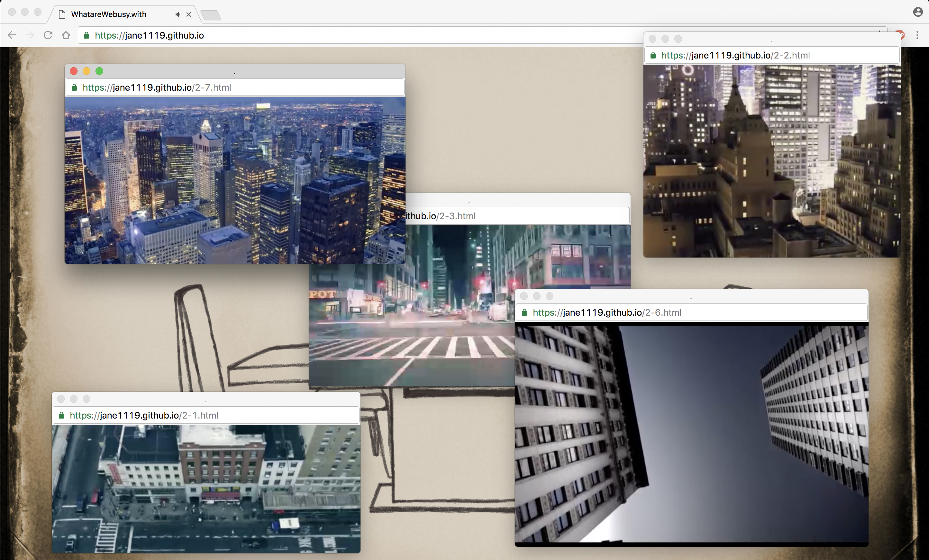The image size is (929, 560).
Task: Click the 2-2.html night skyscrapers video
Action: [x=771, y=160]
